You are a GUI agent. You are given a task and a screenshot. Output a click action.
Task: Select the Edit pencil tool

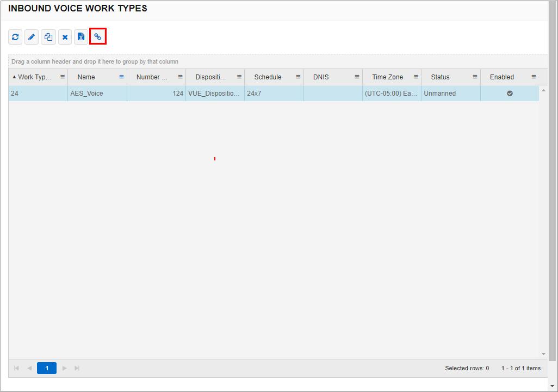coord(31,37)
